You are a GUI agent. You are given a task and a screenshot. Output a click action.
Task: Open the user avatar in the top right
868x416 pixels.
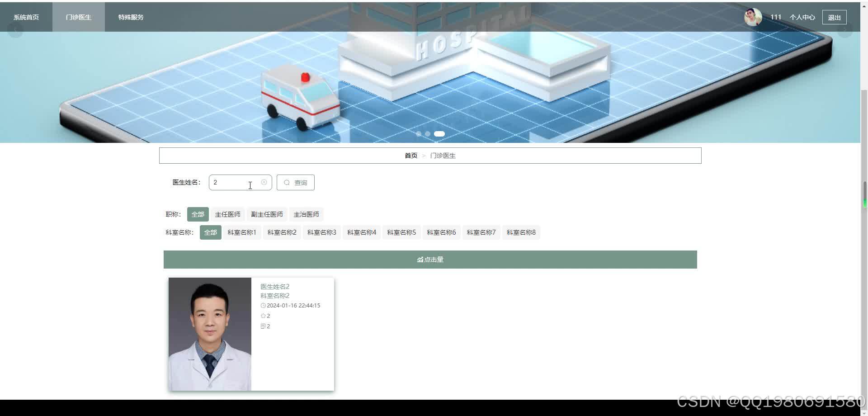tap(753, 17)
